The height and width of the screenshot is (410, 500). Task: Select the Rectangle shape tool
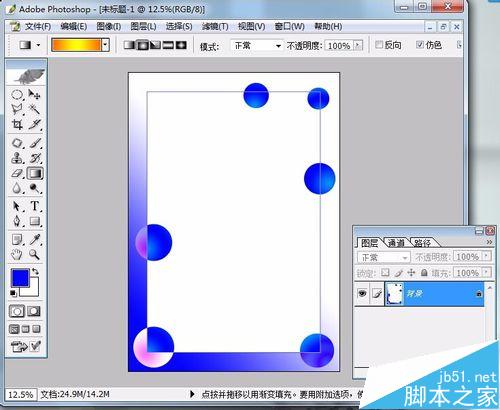(x=34, y=221)
